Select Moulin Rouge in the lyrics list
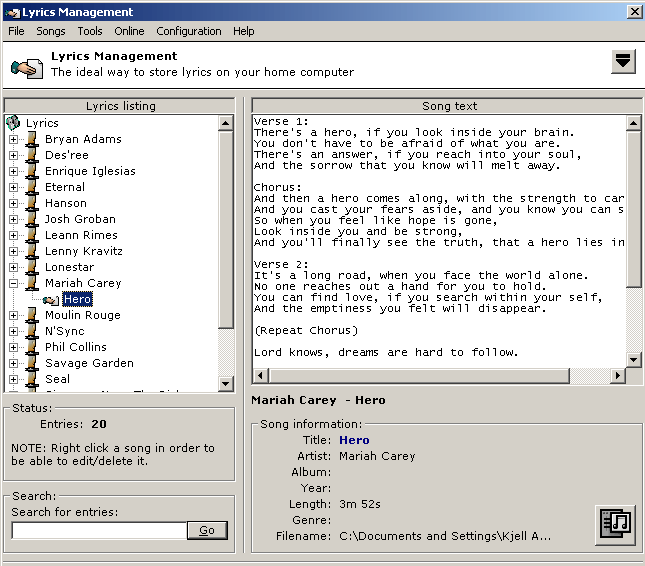The image size is (645, 566). pos(82,315)
